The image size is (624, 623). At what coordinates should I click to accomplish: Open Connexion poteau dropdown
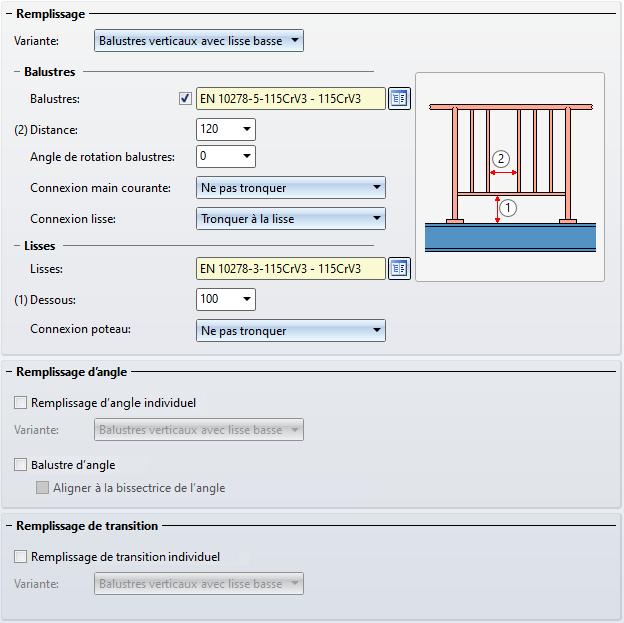pyautogui.click(x=376, y=331)
